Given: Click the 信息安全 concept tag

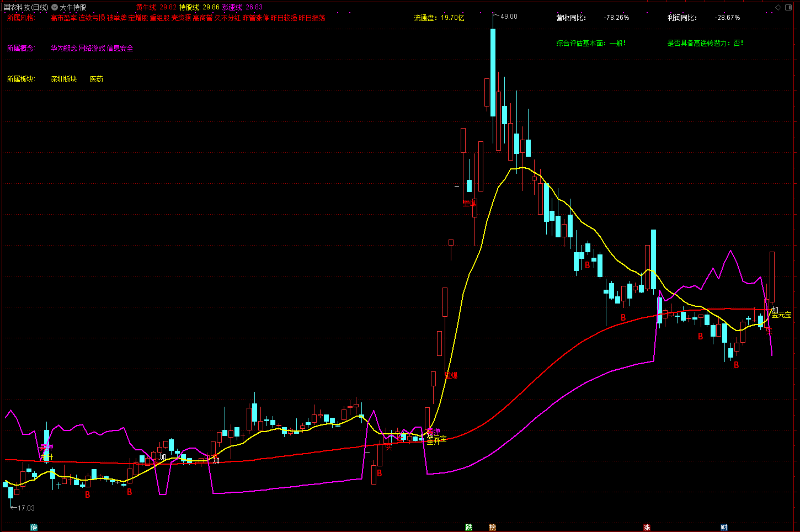Looking at the screenshot, I should coord(120,48).
